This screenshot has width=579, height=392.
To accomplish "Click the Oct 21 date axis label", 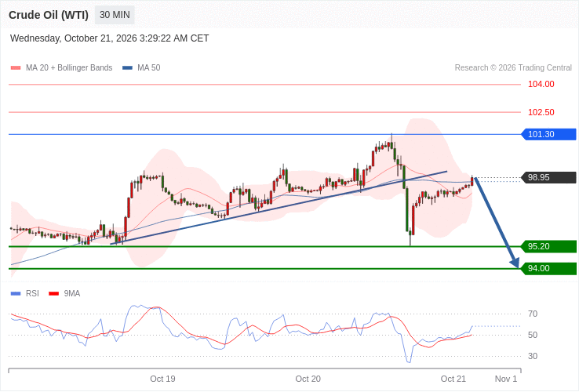I will [x=453, y=379].
